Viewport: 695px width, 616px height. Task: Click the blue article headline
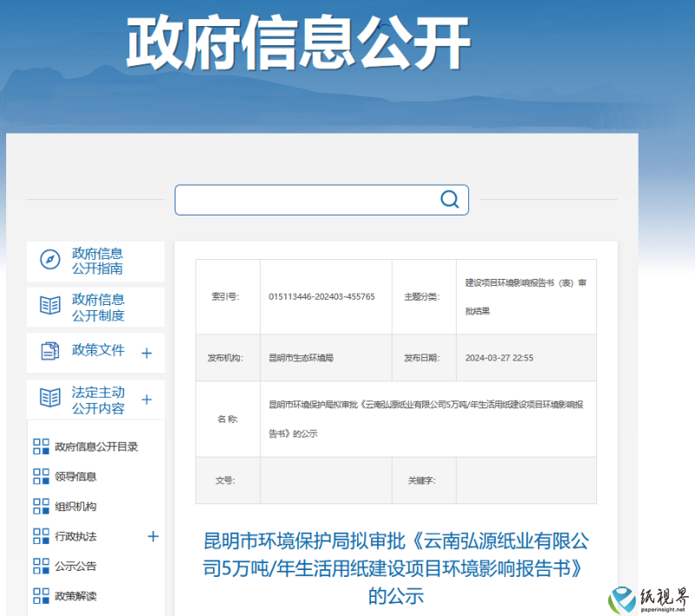pos(396,568)
